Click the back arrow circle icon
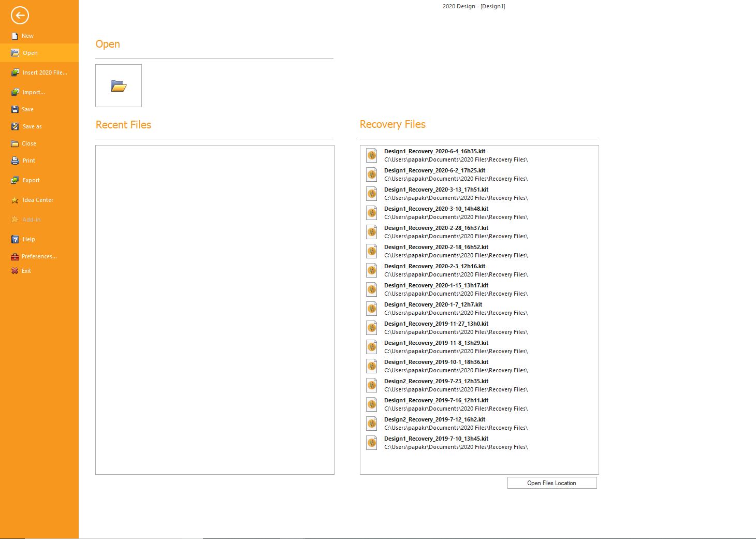This screenshot has height=539, width=756. point(20,16)
